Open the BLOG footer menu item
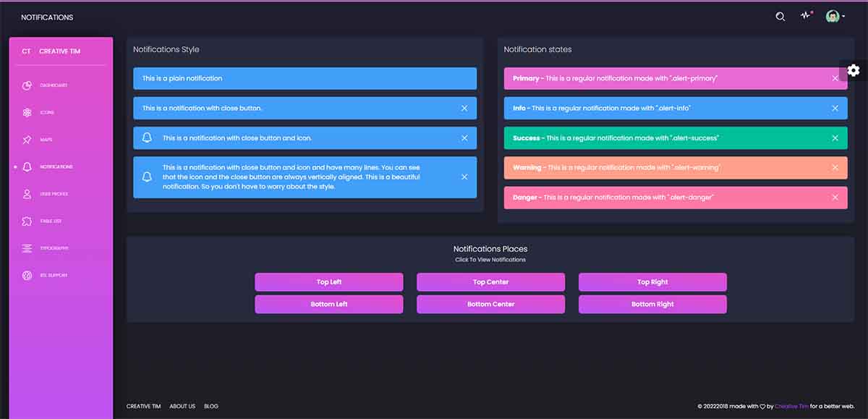This screenshot has height=419, width=868. point(211,406)
